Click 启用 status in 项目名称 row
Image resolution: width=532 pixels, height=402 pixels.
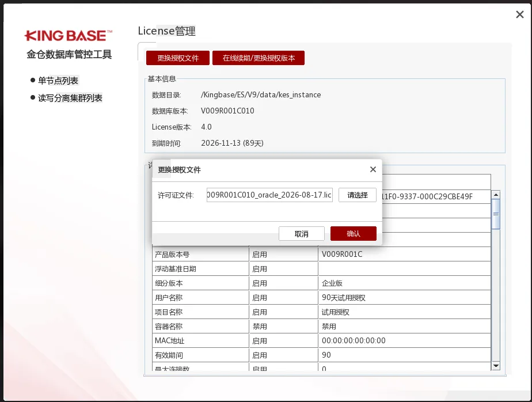tap(284, 312)
